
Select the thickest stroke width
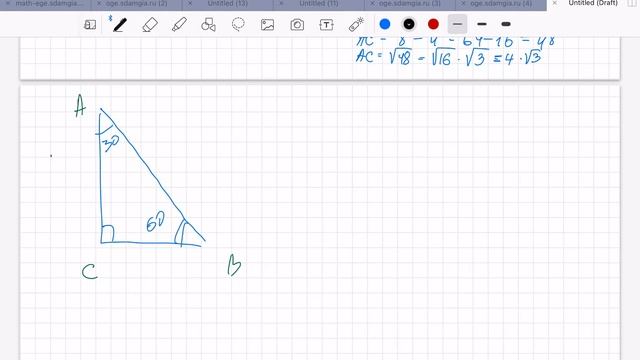[x=506, y=24]
